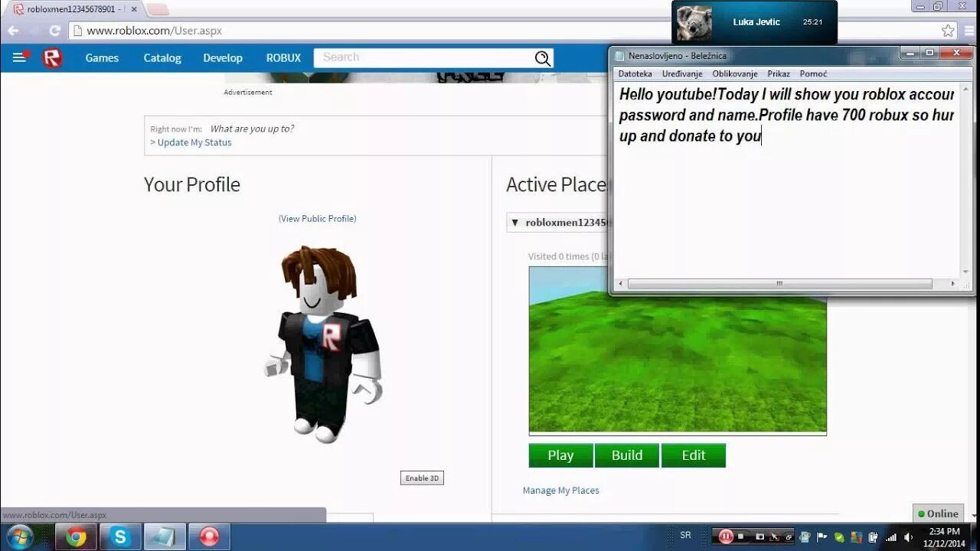Click the Notepad vertical scroll down arrow
Viewport: 980px width, 551px height.
coord(965,272)
